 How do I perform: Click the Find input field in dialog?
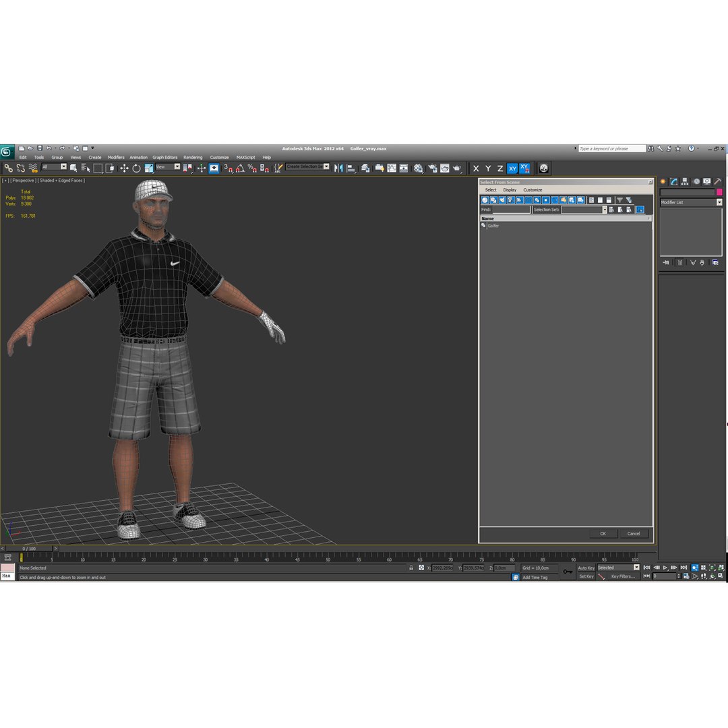(511, 210)
